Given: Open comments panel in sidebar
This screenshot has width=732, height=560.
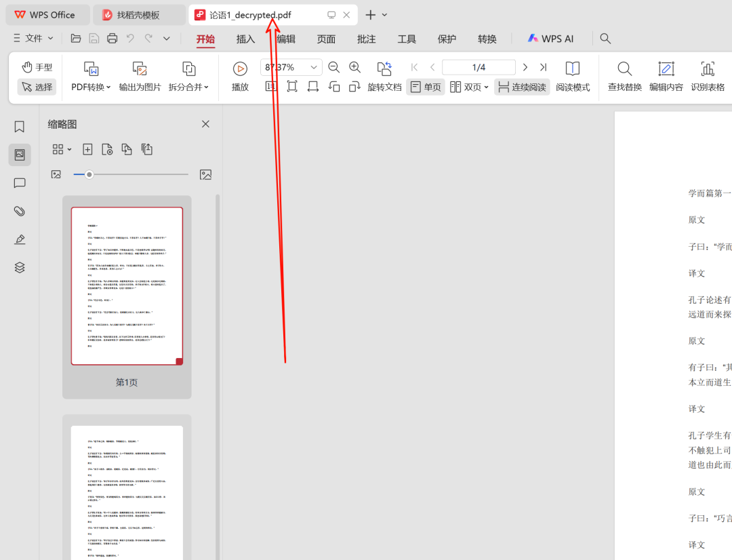Looking at the screenshot, I should tap(20, 182).
